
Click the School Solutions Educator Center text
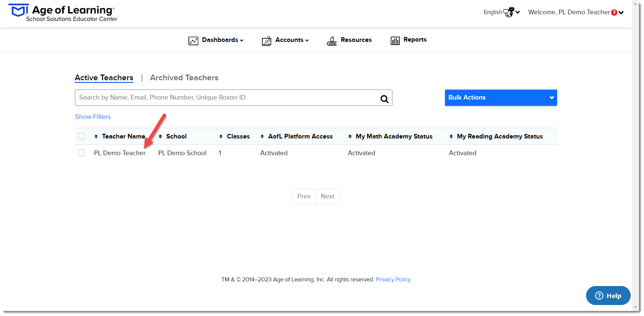click(x=72, y=19)
